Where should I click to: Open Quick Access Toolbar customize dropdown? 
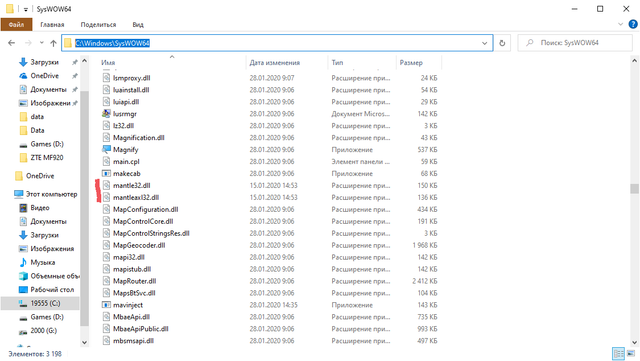(x=25, y=9)
